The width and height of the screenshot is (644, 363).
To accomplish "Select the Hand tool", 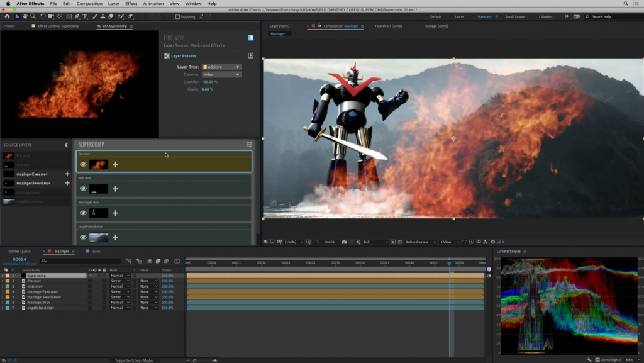I will click(x=25, y=16).
